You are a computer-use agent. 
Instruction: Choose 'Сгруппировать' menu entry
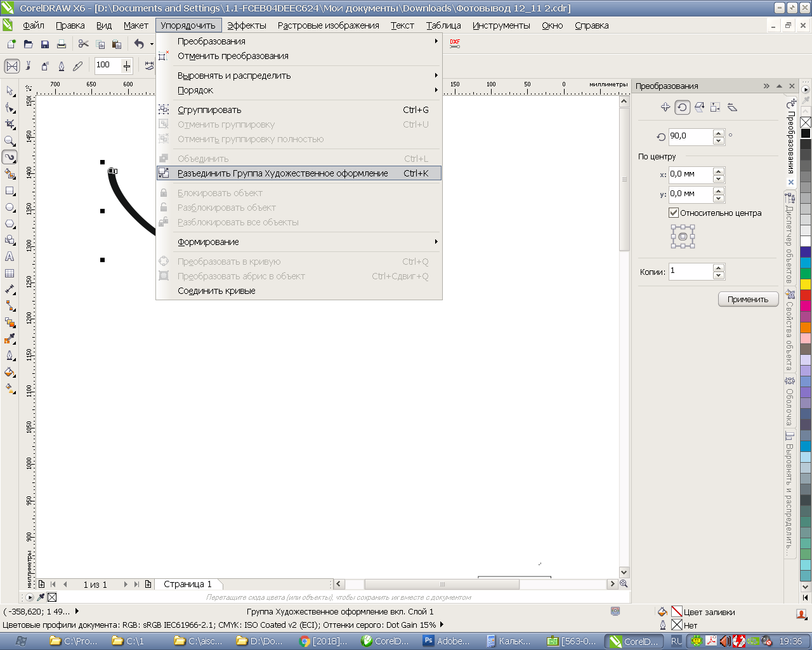click(x=299, y=110)
